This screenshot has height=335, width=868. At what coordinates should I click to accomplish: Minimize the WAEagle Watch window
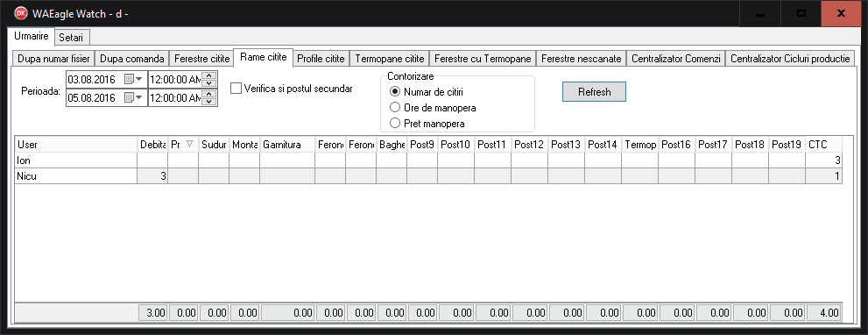pyautogui.click(x=760, y=13)
